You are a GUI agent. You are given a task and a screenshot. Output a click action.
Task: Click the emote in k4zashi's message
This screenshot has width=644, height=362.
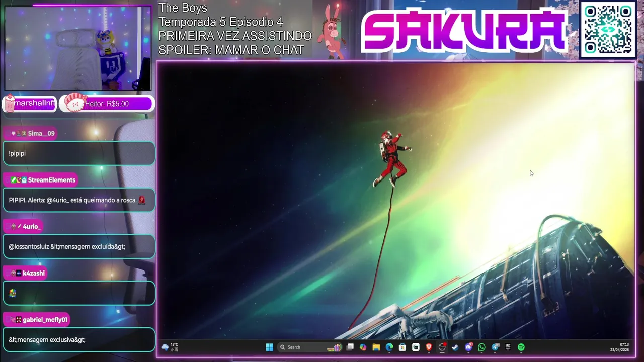[13, 293]
